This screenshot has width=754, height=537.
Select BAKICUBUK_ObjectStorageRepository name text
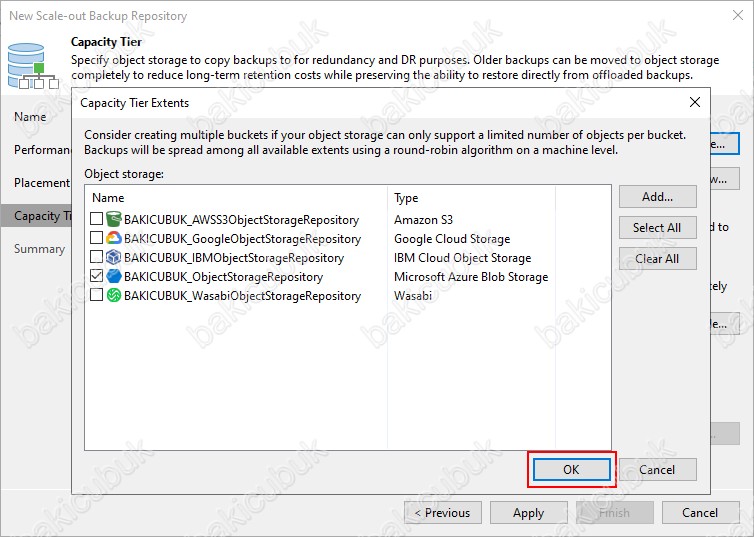point(224,277)
